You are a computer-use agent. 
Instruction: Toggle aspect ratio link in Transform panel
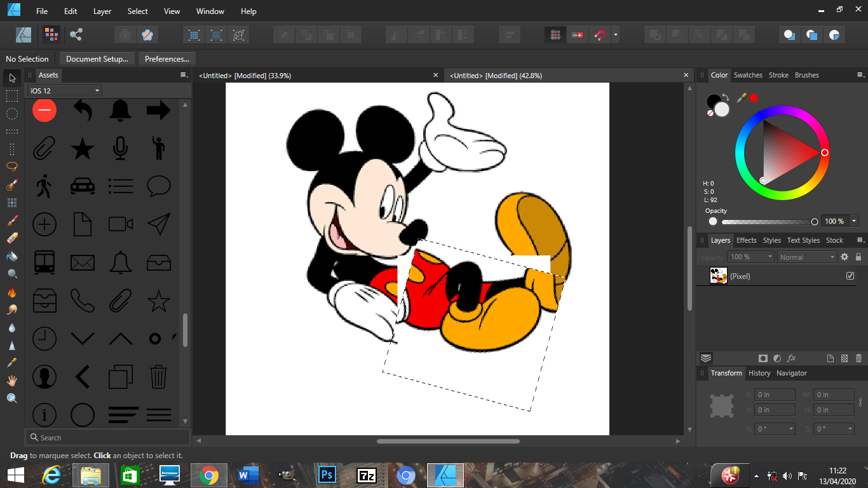point(860,402)
